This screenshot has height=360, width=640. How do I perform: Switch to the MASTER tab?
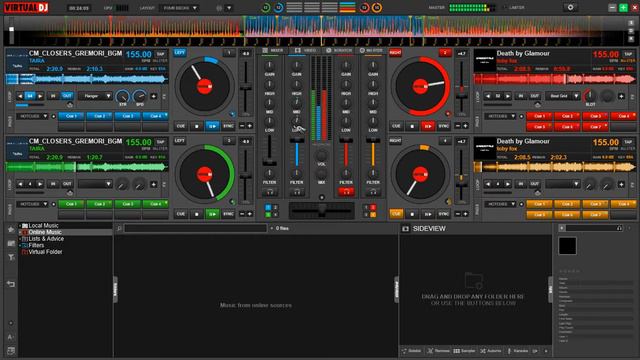click(371, 50)
